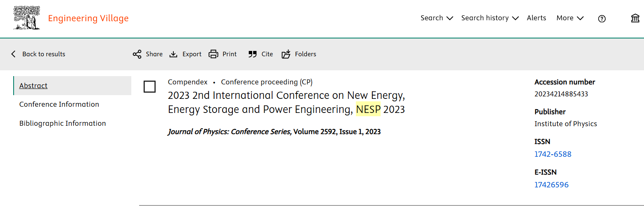Image resolution: width=644 pixels, height=206 pixels.
Task: Select the record checkbox beside the title
Action: 149,87
